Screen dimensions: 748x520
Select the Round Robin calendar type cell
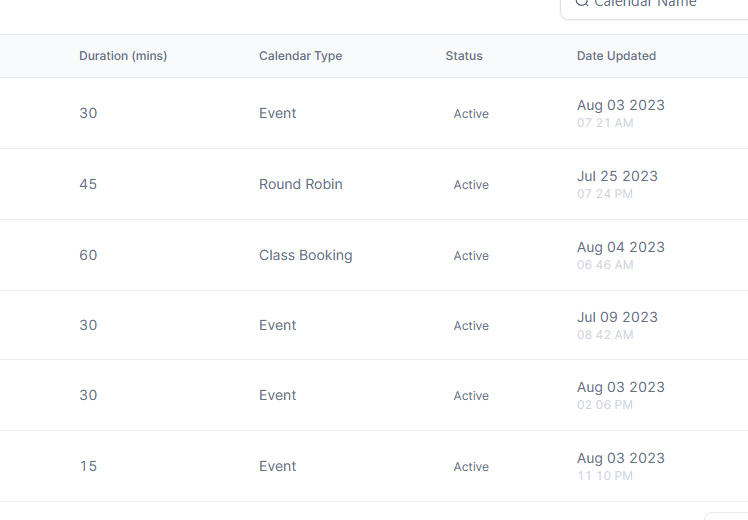click(x=301, y=184)
